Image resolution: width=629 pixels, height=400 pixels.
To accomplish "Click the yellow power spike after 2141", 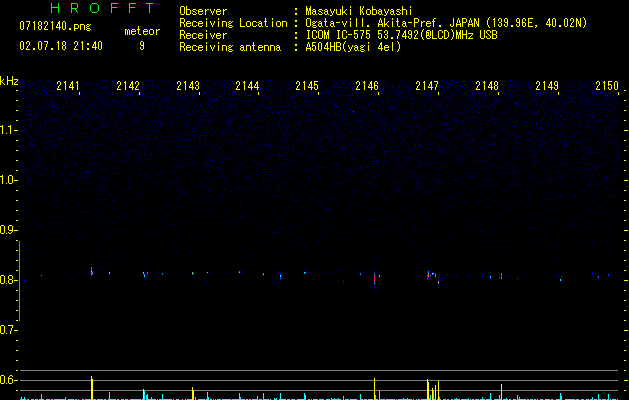I will [92, 388].
